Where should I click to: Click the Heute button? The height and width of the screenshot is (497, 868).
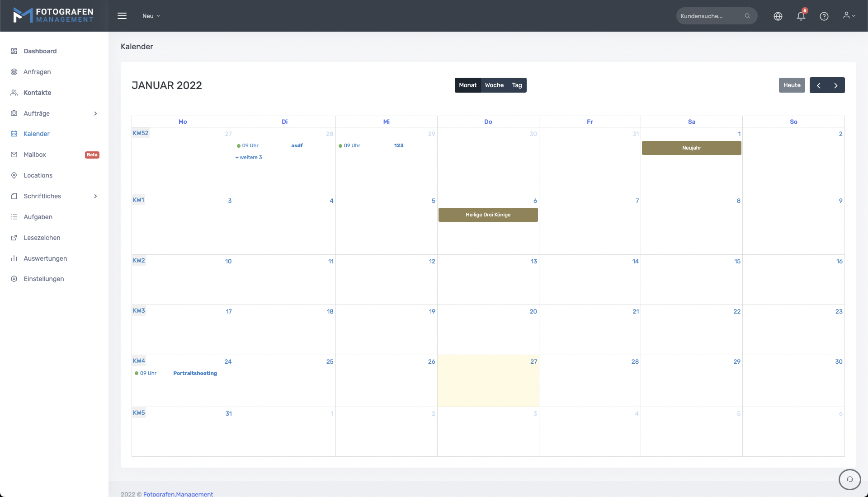click(x=792, y=85)
